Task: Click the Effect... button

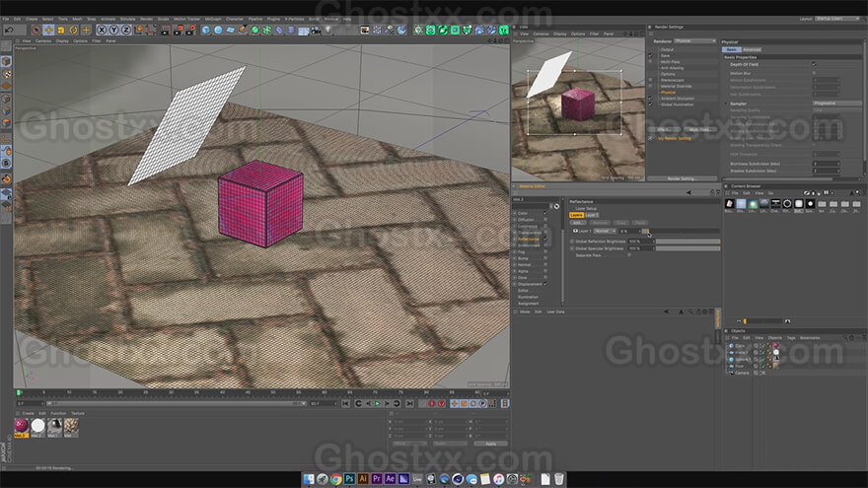Action: pos(664,129)
